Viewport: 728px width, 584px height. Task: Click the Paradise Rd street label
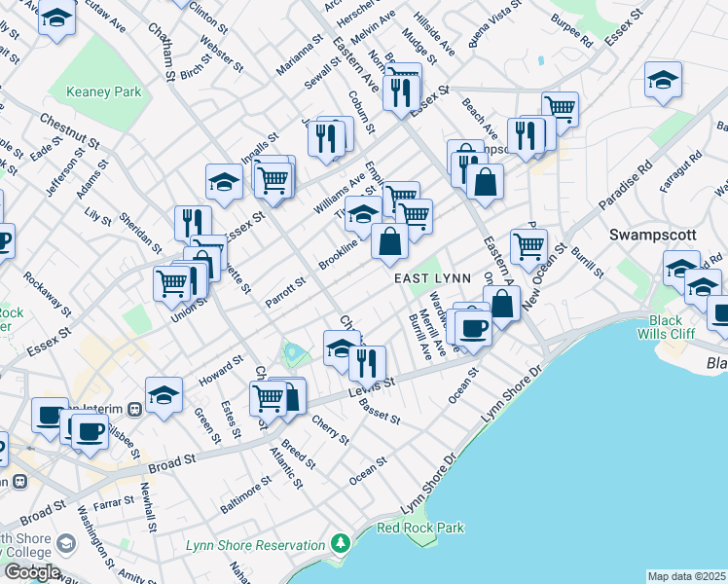click(626, 185)
